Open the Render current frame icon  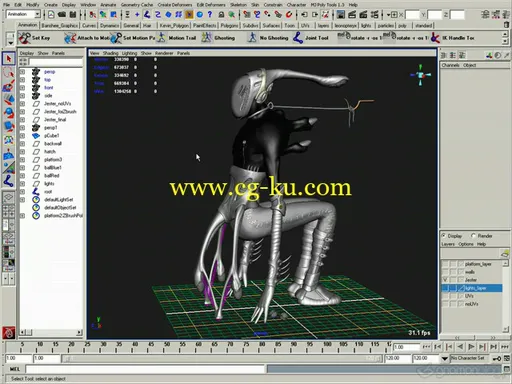pos(352,14)
